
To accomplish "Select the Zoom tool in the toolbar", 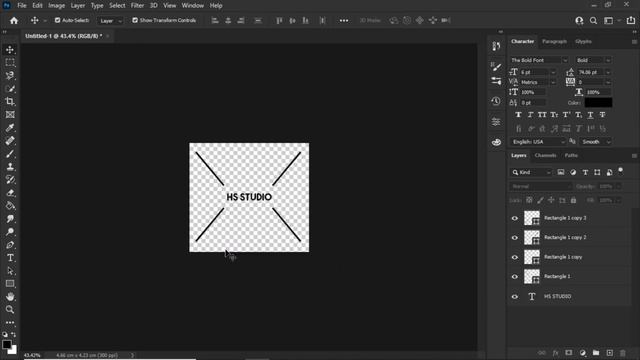I will [x=10, y=310].
